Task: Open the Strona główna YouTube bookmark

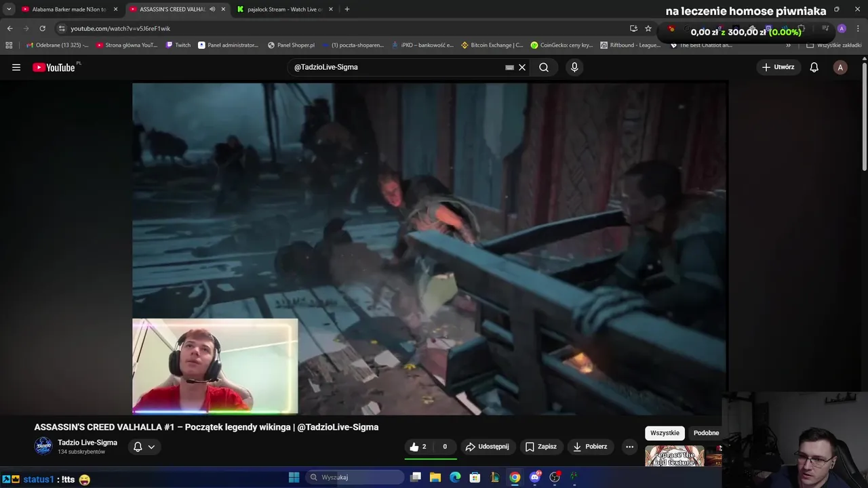Action: pyautogui.click(x=127, y=45)
